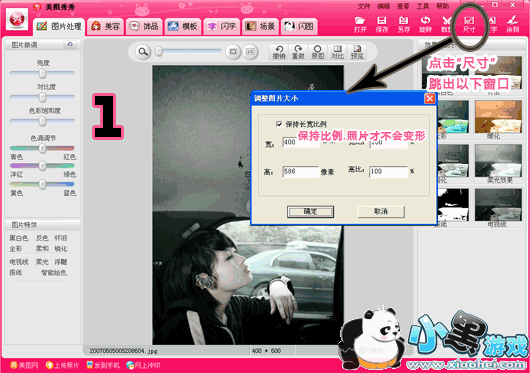Click the 高比 percentage input field
Screen dimensions: 530x373
(388, 172)
